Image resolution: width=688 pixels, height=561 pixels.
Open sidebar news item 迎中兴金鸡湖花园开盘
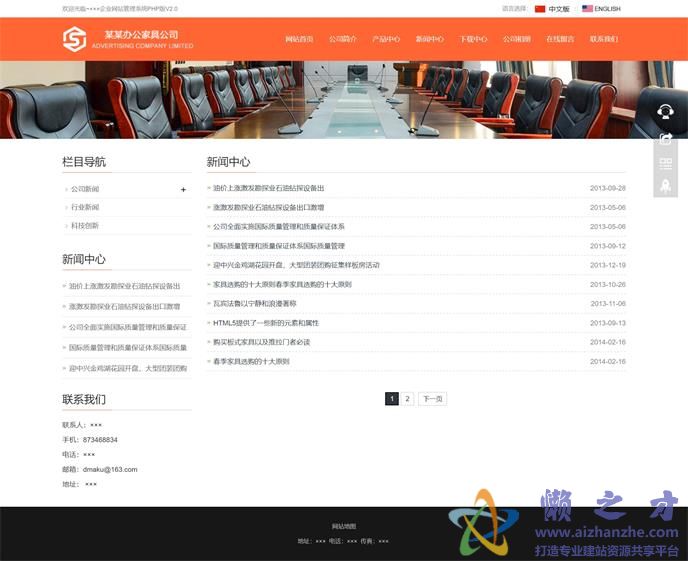(128, 368)
